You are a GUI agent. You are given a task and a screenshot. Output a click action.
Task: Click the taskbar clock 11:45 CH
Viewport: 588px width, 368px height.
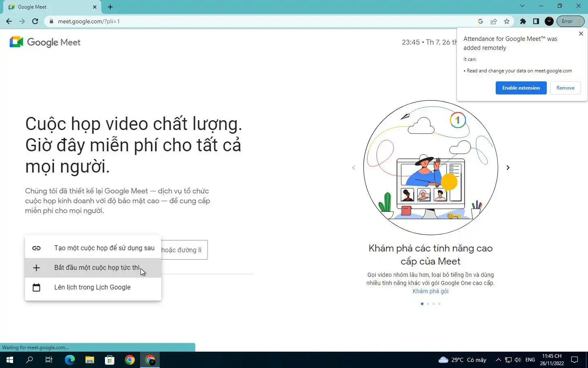click(552, 360)
